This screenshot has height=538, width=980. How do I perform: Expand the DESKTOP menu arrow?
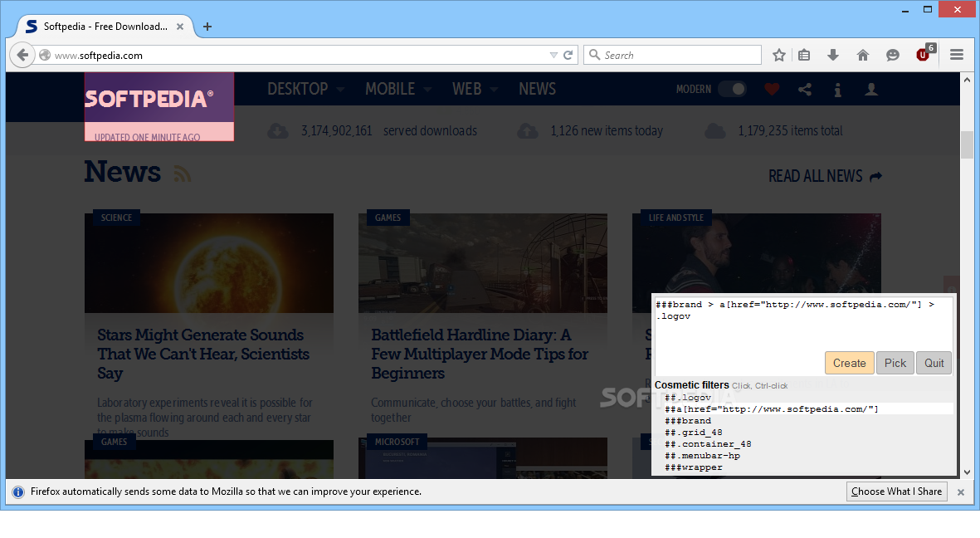pos(340,90)
